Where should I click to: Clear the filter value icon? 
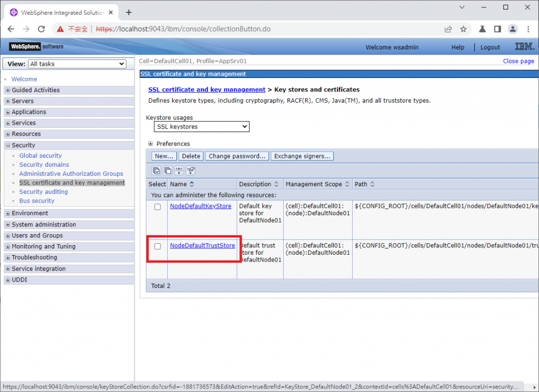pos(191,170)
